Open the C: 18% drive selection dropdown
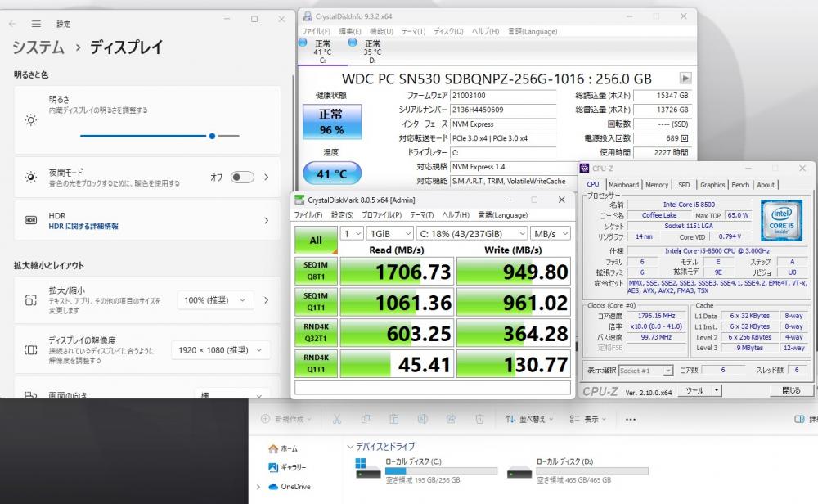Viewport: 818px width, 504px height. click(472, 234)
